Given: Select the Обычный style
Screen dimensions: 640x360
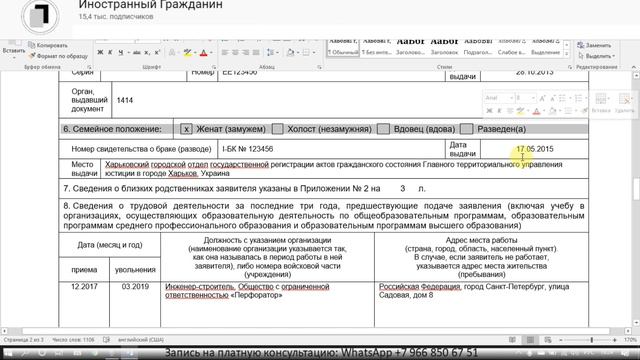Looking at the screenshot, I should tap(343, 48).
